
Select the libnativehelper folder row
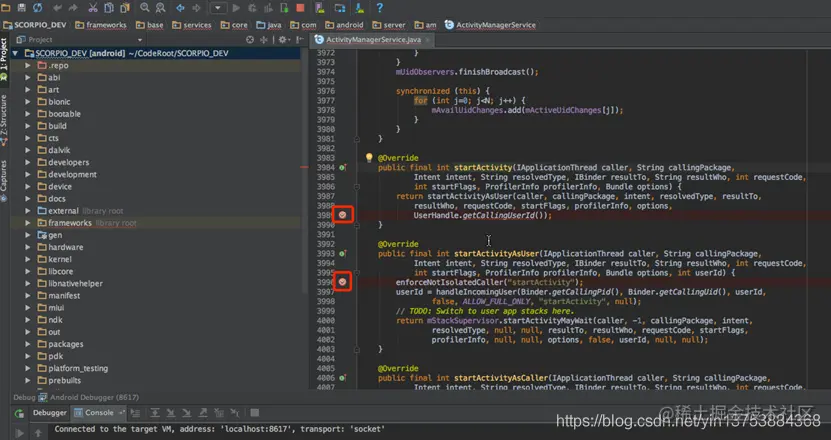pos(156,284)
